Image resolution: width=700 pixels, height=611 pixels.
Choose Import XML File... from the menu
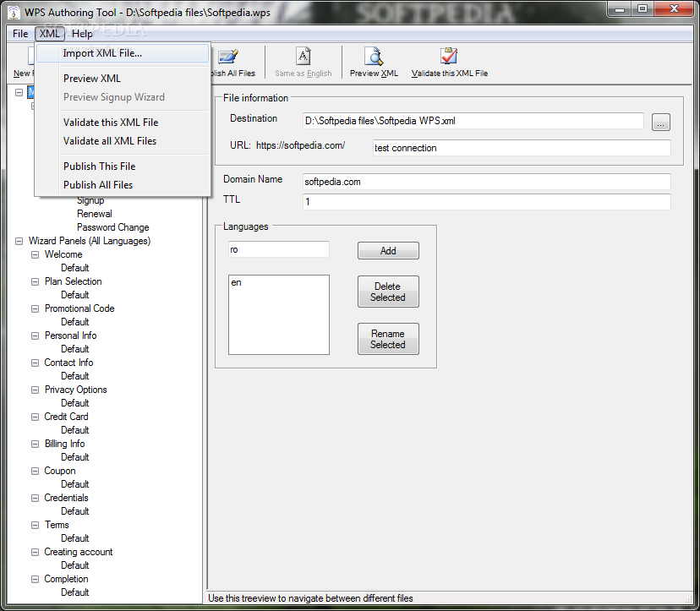click(x=123, y=53)
